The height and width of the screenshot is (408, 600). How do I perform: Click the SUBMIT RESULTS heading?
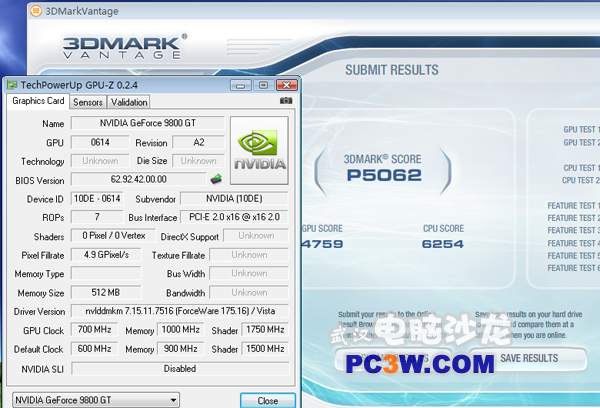pos(392,70)
